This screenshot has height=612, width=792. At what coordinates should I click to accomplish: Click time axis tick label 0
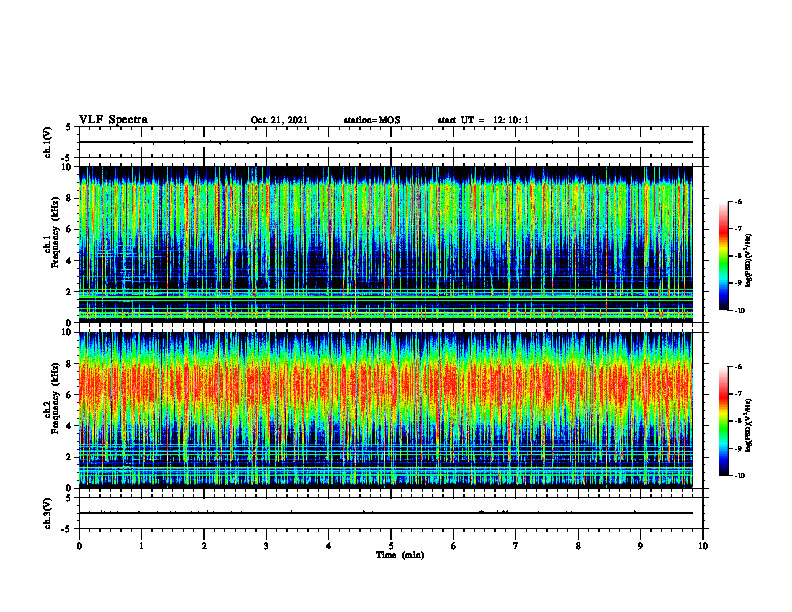pos(79,546)
